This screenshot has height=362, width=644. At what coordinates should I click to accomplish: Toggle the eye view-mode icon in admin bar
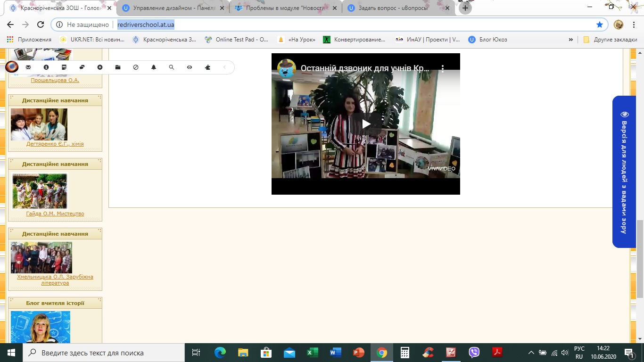190,67
